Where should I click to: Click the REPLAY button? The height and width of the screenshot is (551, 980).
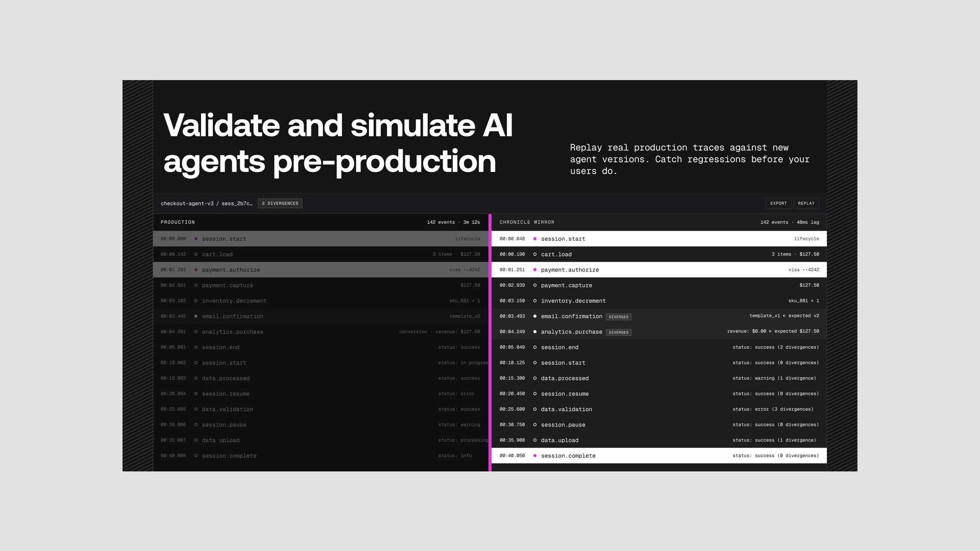click(806, 203)
